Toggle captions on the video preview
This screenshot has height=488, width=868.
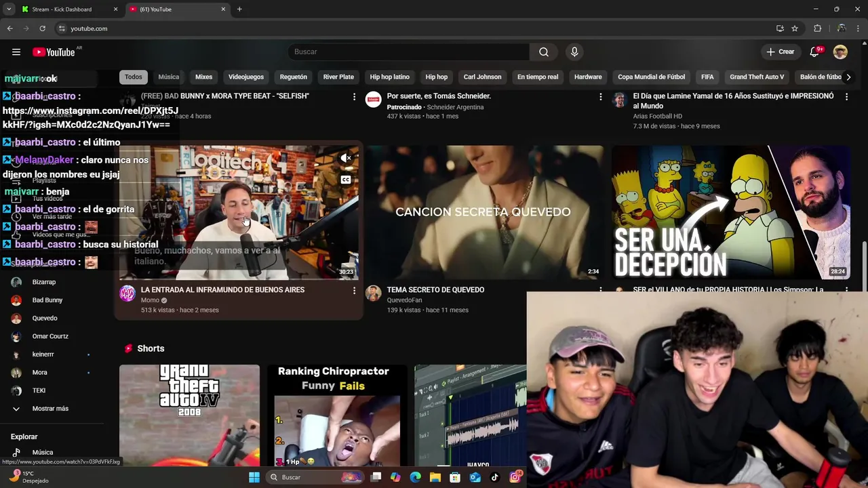pos(346,180)
